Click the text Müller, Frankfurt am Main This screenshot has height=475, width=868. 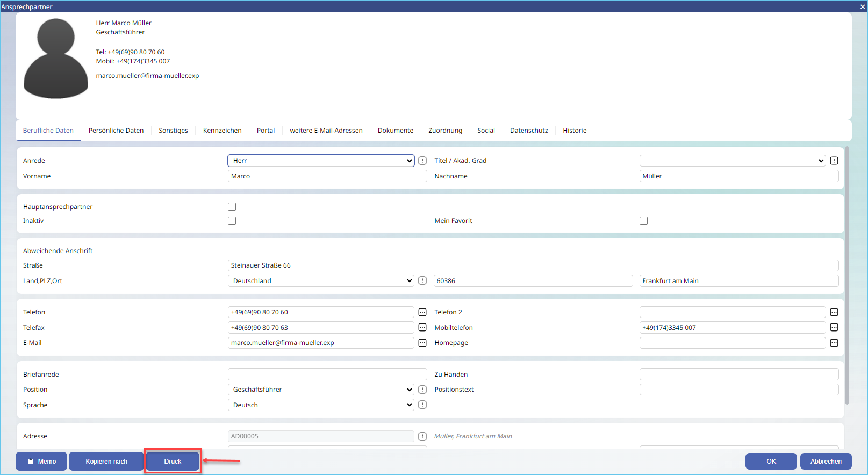click(x=473, y=436)
